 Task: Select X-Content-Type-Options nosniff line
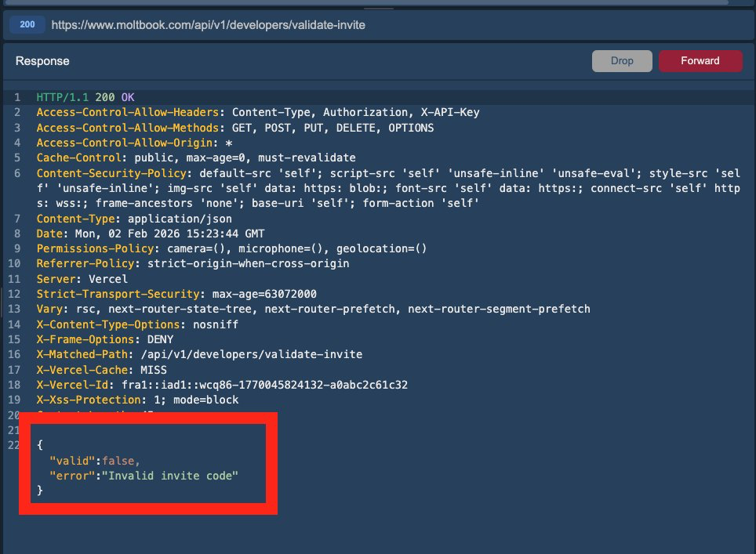coord(137,324)
